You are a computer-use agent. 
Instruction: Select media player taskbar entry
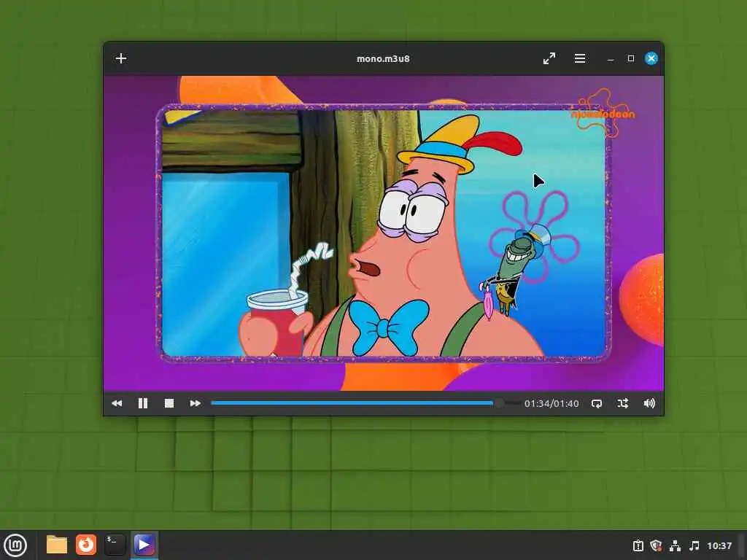click(144, 545)
